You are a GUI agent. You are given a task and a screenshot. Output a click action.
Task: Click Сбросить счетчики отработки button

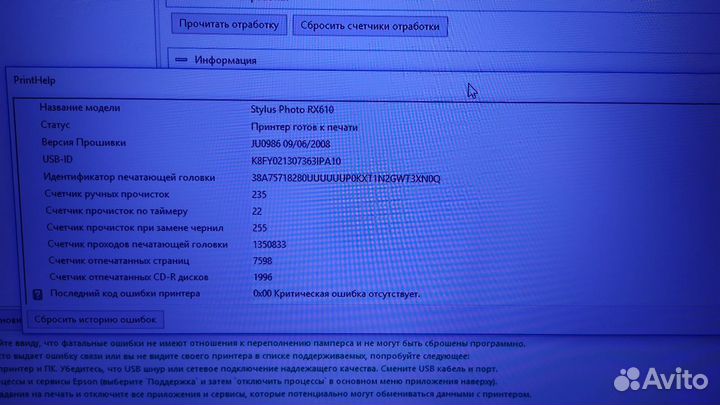click(370, 26)
